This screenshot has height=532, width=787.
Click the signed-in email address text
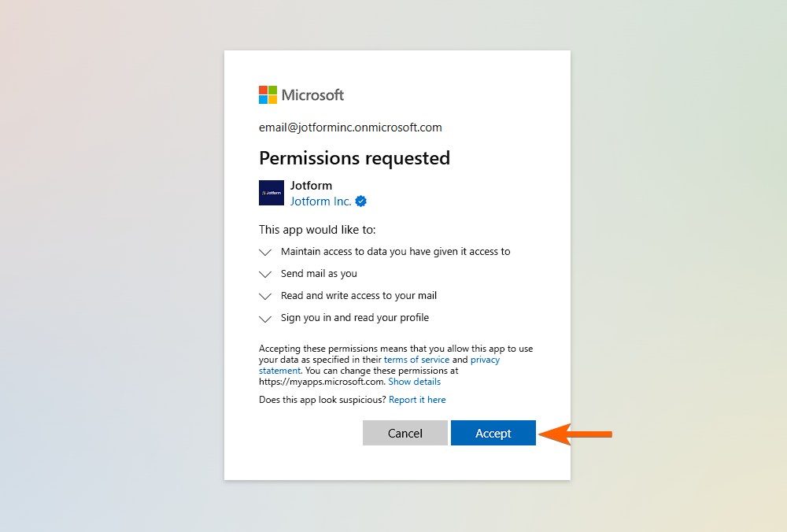coord(350,127)
